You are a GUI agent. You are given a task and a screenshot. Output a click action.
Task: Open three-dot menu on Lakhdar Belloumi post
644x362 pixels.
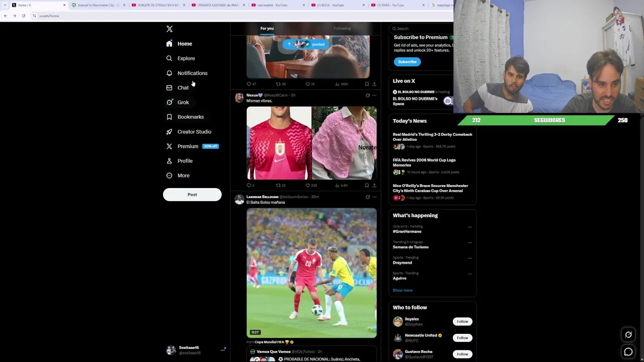pos(374,197)
